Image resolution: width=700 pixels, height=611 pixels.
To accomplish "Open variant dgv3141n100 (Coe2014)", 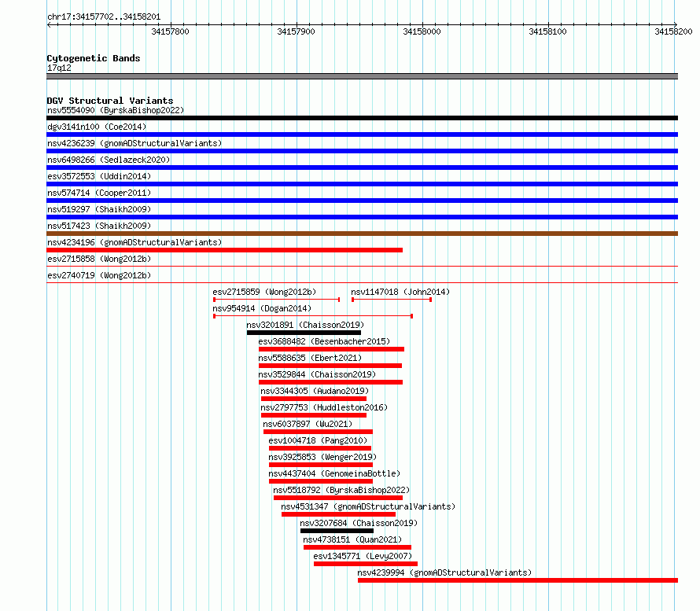I will tap(97, 127).
